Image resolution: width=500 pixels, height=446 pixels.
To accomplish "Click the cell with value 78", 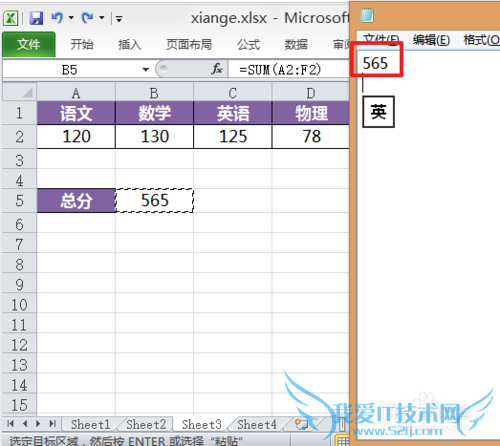I will 311,137.
